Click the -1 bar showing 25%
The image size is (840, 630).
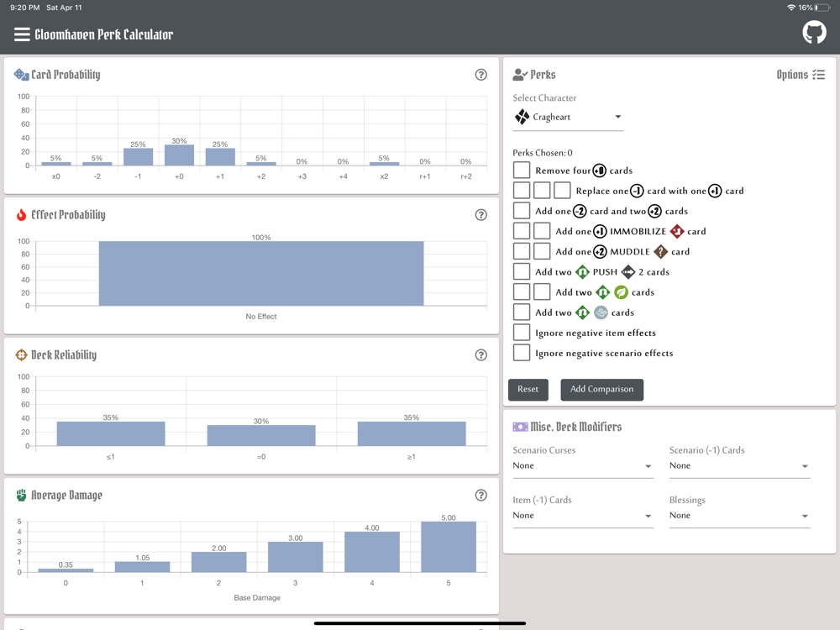click(x=139, y=157)
